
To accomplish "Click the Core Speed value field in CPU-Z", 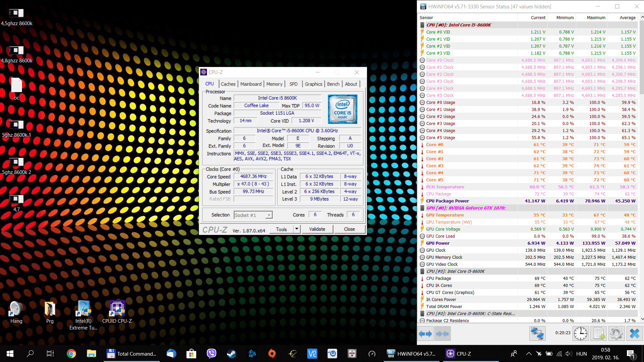I will click(x=254, y=177).
